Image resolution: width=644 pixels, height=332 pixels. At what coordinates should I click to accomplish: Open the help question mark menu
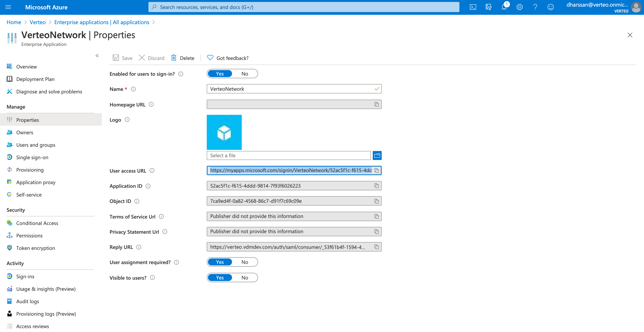tap(535, 7)
